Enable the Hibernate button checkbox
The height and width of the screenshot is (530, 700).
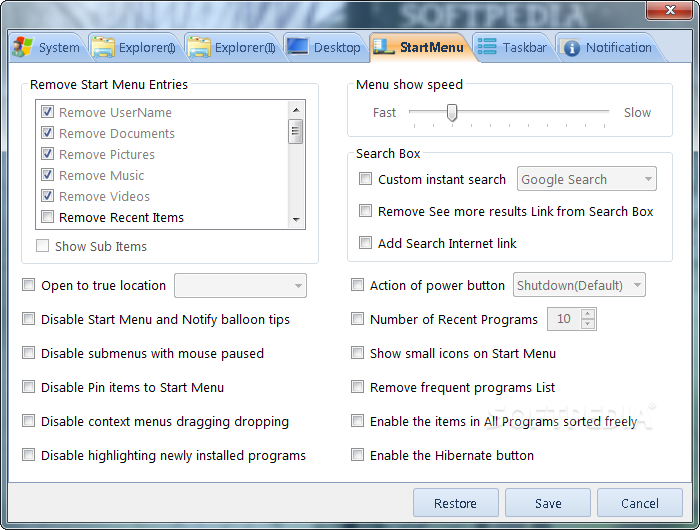(x=357, y=455)
